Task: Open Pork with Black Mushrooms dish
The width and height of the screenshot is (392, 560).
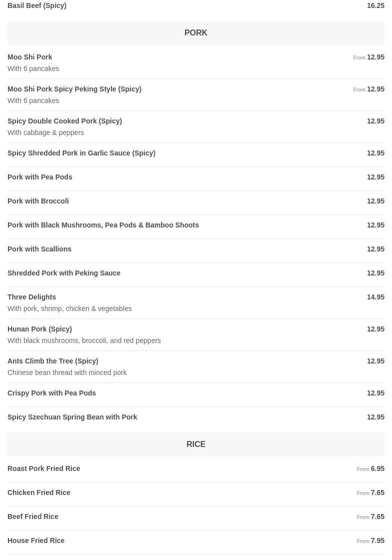Action: click(x=103, y=225)
